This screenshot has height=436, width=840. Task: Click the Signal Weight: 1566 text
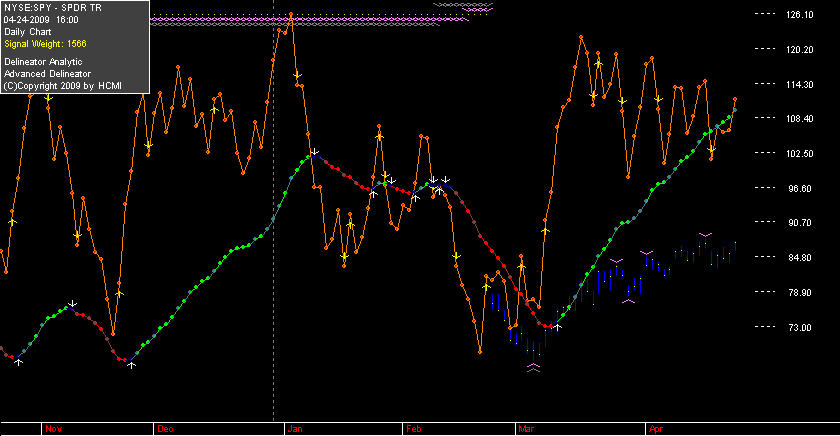point(45,44)
